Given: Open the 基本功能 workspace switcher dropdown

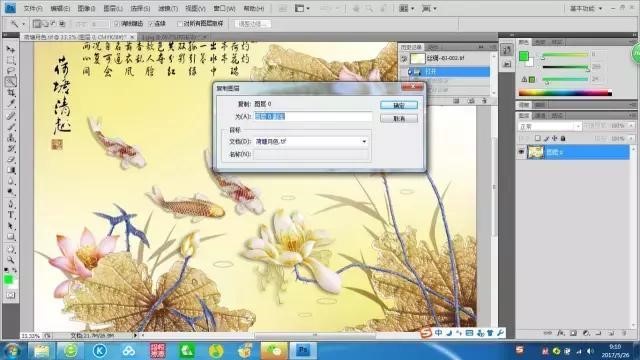Looking at the screenshot, I should point(586,8).
